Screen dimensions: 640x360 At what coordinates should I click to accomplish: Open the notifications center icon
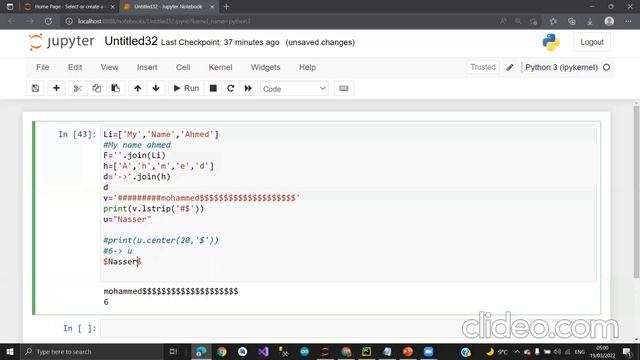tap(627, 351)
